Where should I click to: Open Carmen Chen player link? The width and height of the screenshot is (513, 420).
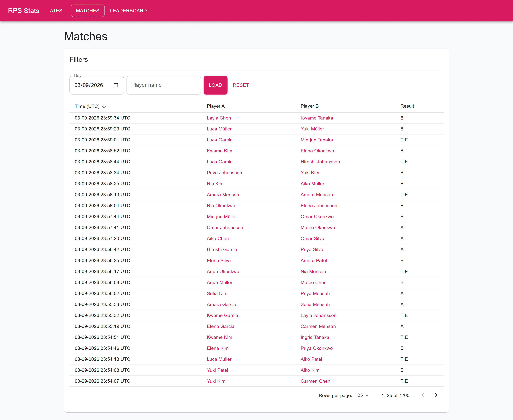coord(315,381)
